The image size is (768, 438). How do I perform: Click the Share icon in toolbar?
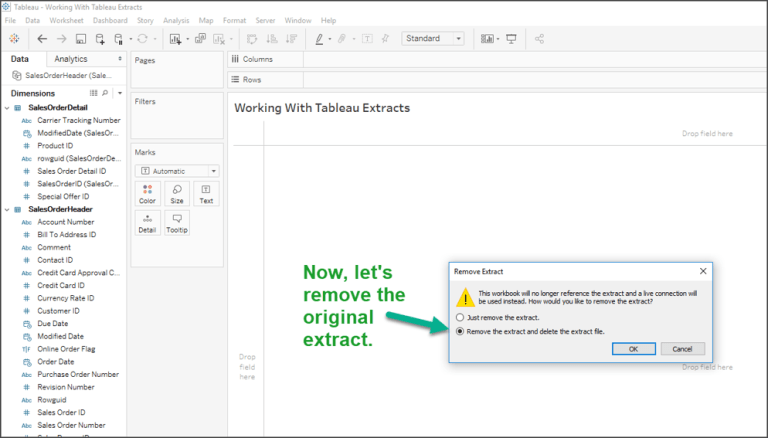coord(540,39)
